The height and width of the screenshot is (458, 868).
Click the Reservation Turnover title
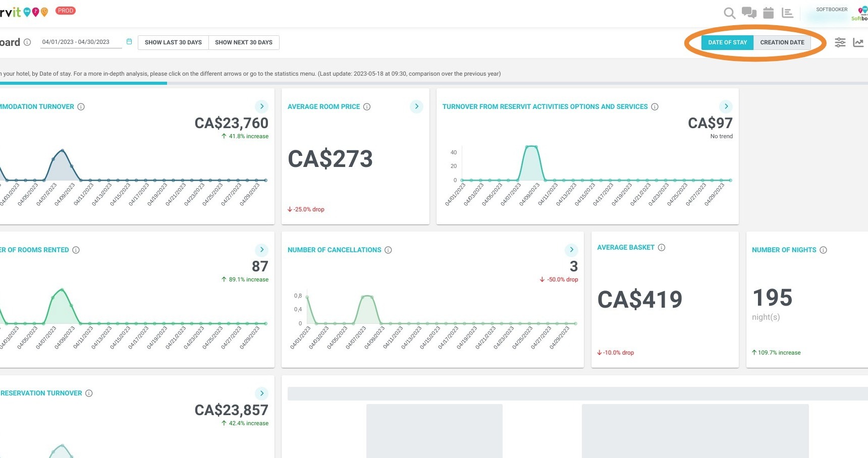pyautogui.click(x=41, y=393)
